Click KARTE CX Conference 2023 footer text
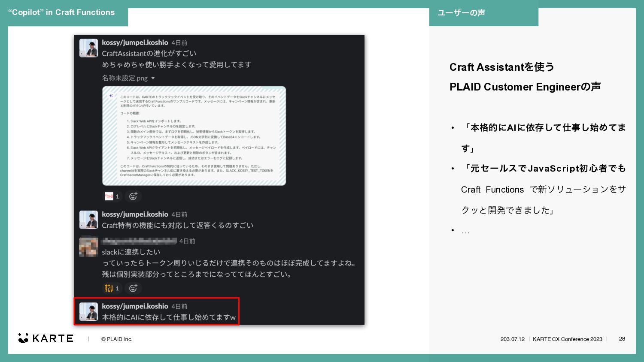The width and height of the screenshot is (644, 362). [x=568, y=339]
